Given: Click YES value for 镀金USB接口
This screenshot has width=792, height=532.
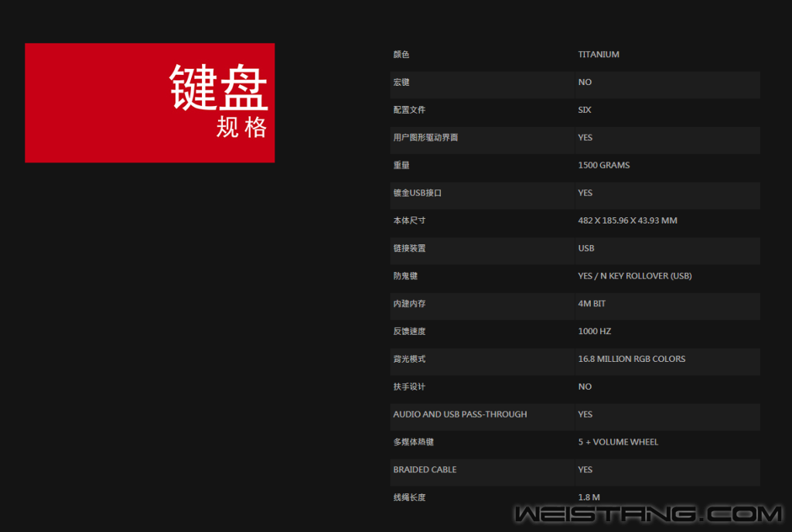Looking at the screenshot, I should (x=585, y=193).
